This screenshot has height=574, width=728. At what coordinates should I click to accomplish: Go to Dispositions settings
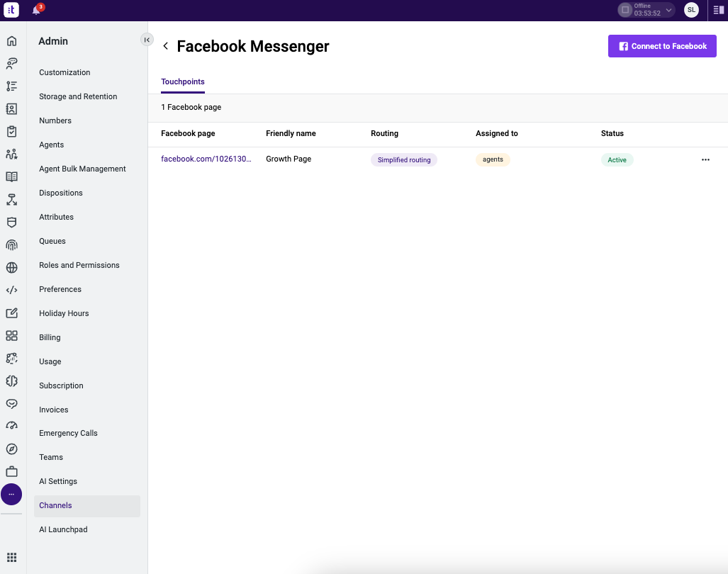point(61,193)
